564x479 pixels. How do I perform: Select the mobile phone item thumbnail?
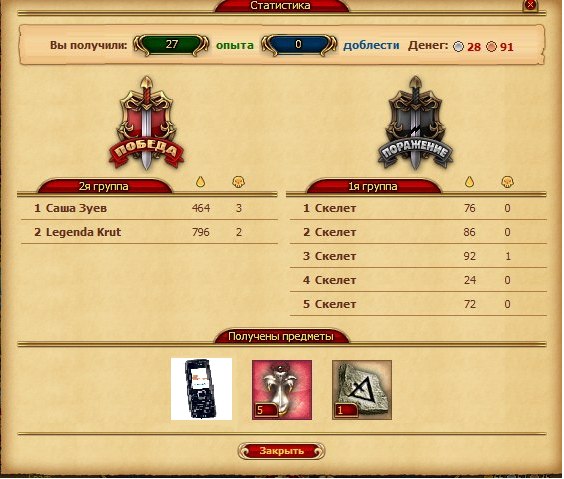(201, 389)
